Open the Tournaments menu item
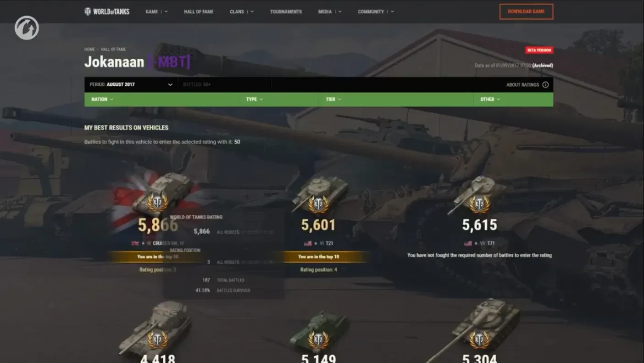Screen dimensions: 644x363 coord(286,11)
